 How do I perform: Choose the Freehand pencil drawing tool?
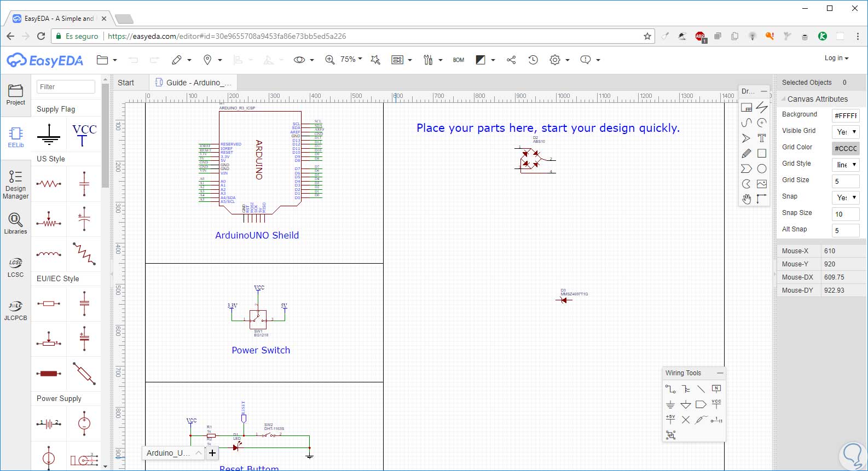[747, 153]
